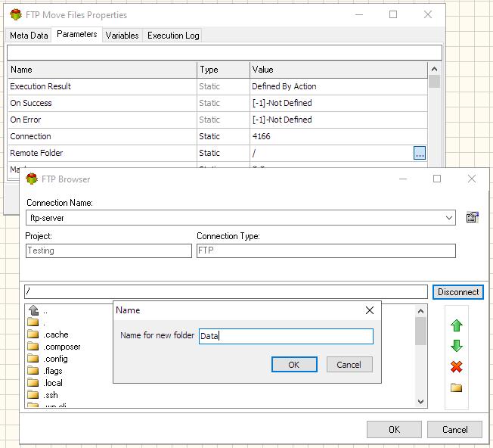Click On Error's [-1]-Not Defined value
This screenshot has height=448, width=493.
(282, 120)
